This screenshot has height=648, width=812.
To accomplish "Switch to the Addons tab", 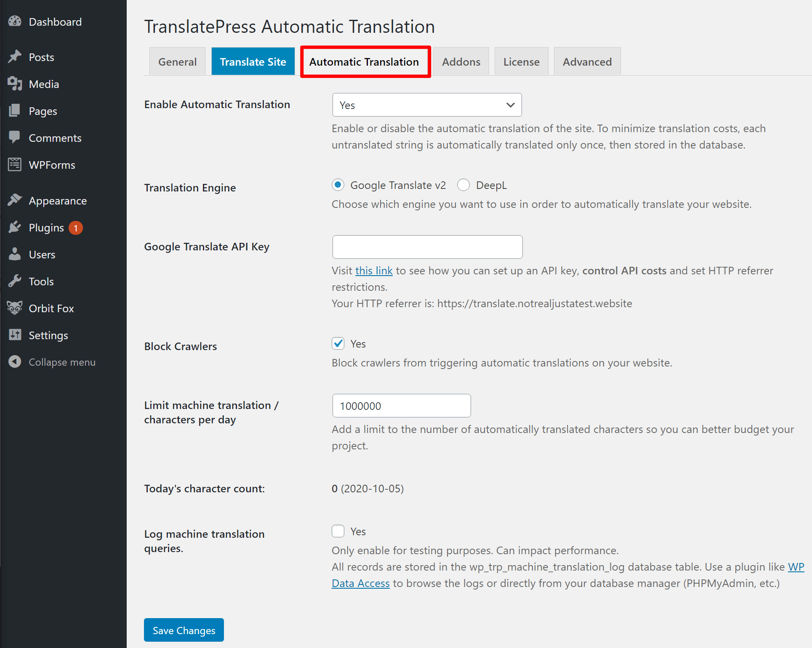I will [x=461, y=61].
